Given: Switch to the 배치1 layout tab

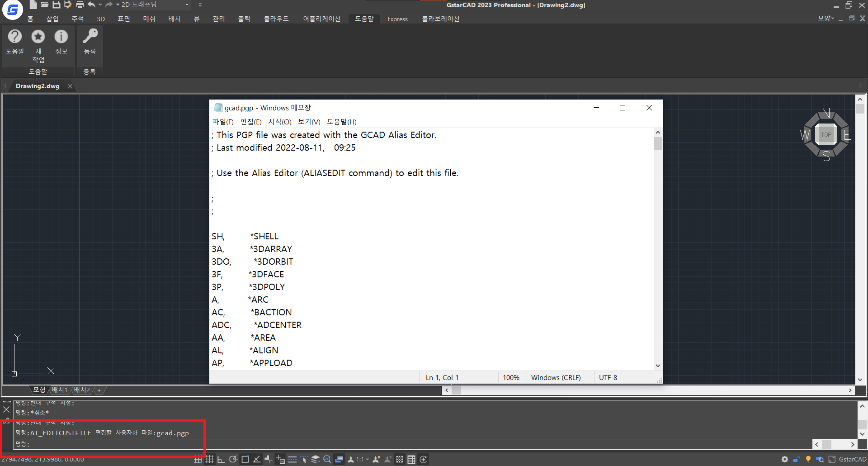Looking at the screenshot, I should (60, 390).
